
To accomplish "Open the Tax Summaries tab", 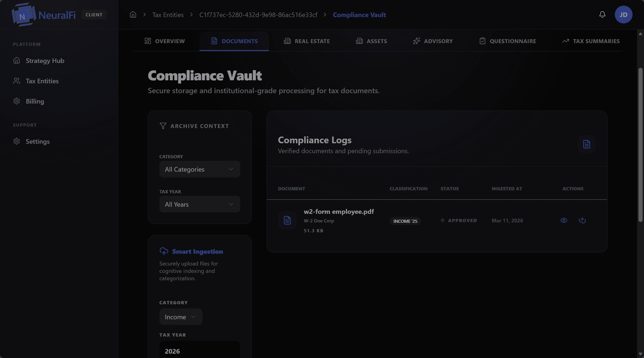I will click(x=591, y=41).
